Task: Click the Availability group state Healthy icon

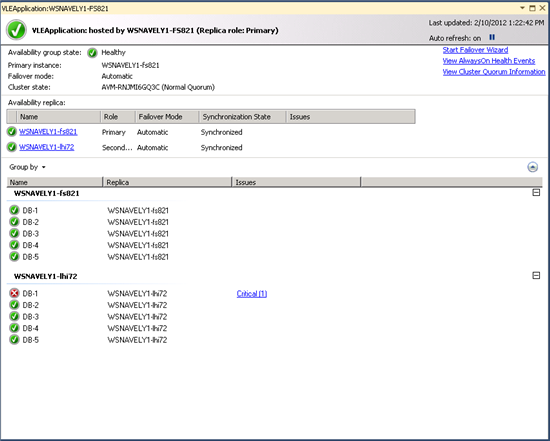Action: click(92, 53)
